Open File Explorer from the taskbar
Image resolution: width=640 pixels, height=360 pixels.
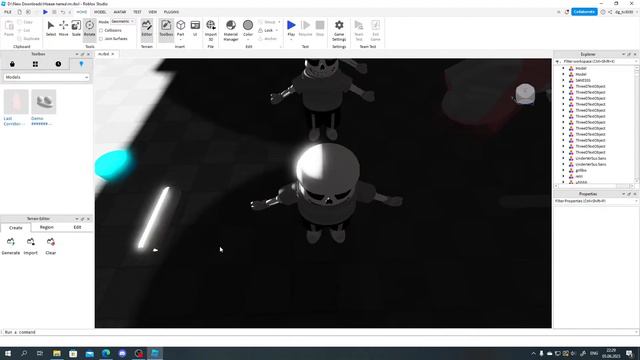[x=57, y=353]
